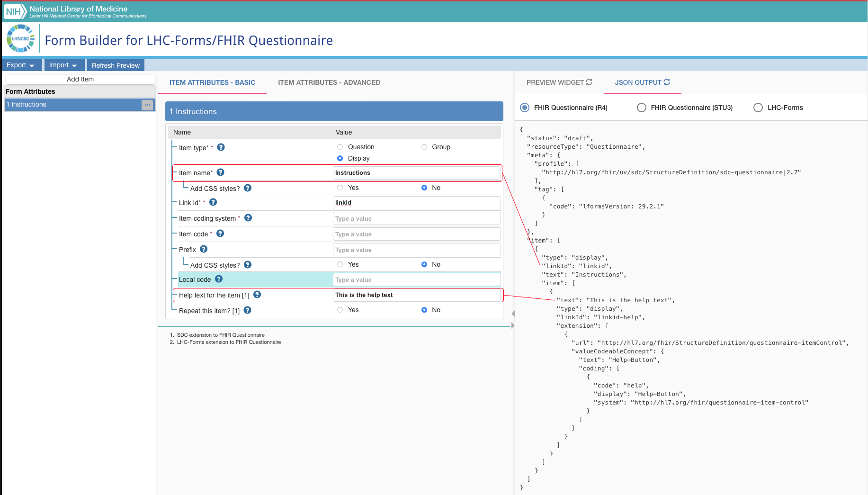This screenshot has width=868, height=495.
Task: Show help for Item name
Action: tap(220, 172)
